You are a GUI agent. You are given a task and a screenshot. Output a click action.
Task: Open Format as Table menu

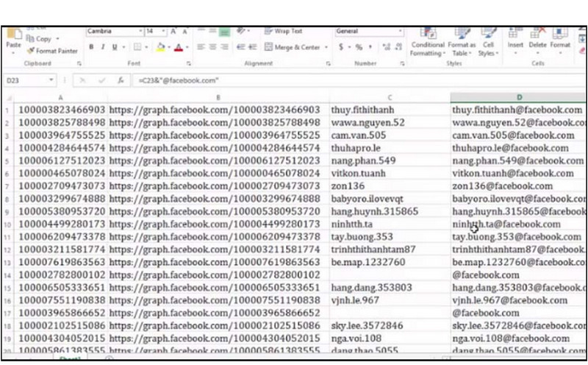point(462,43)
